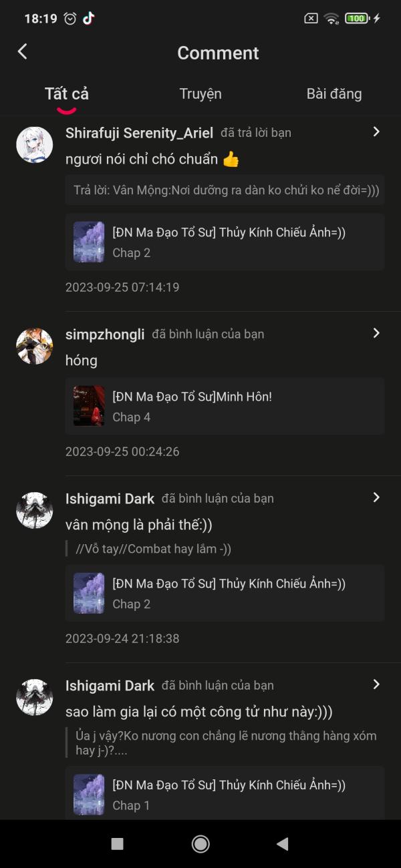Expand Shirafuji Serenity_Ariel's reply chevron

coord(376,132)
